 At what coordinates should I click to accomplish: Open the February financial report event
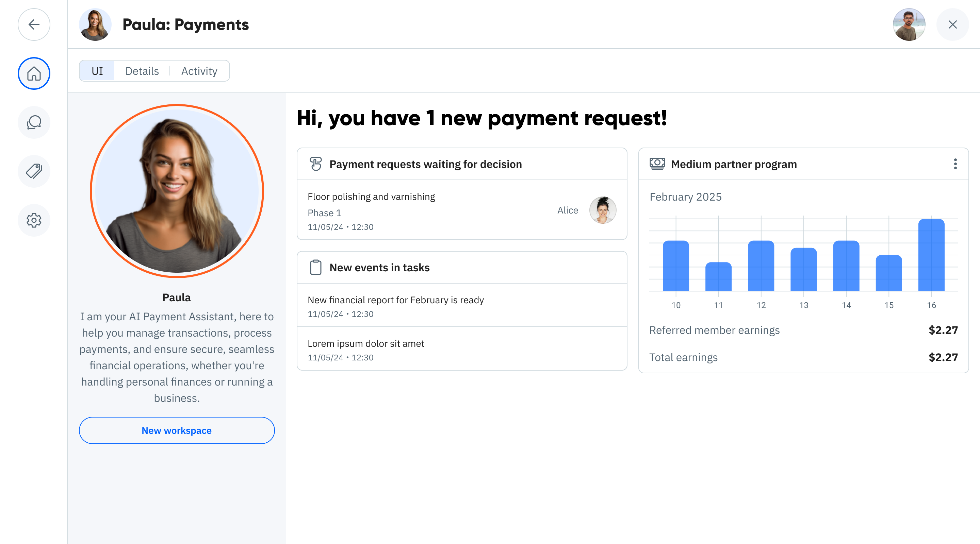tap(462, 306)
